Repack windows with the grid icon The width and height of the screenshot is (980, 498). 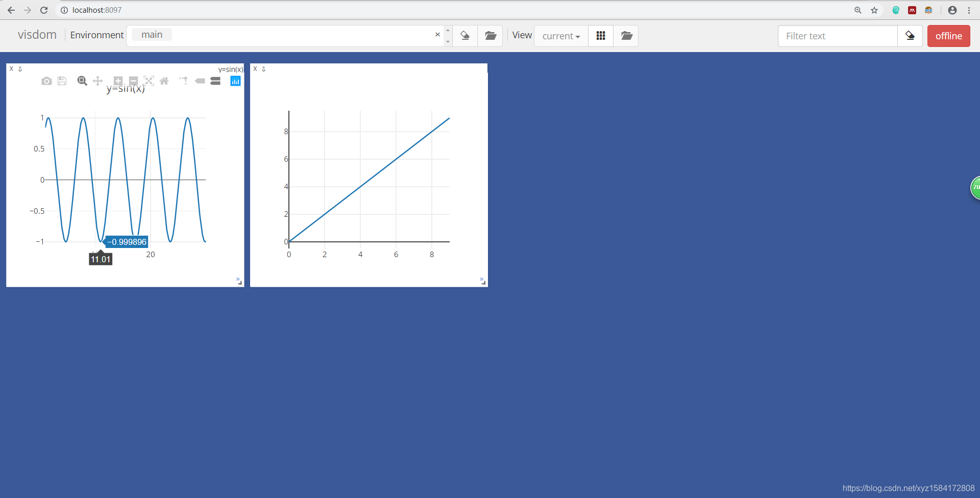pyautogui.click(x=601, y=36)
